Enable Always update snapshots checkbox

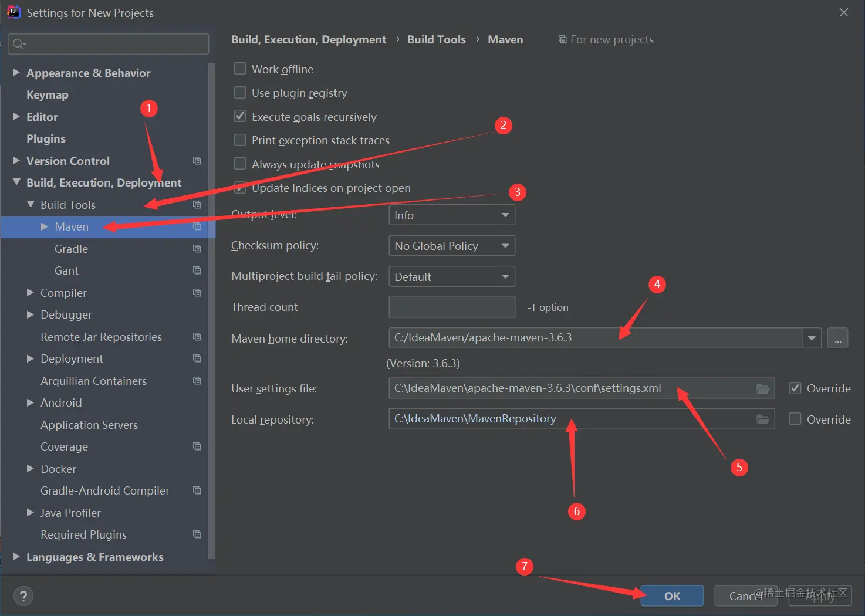coord(240,164)
